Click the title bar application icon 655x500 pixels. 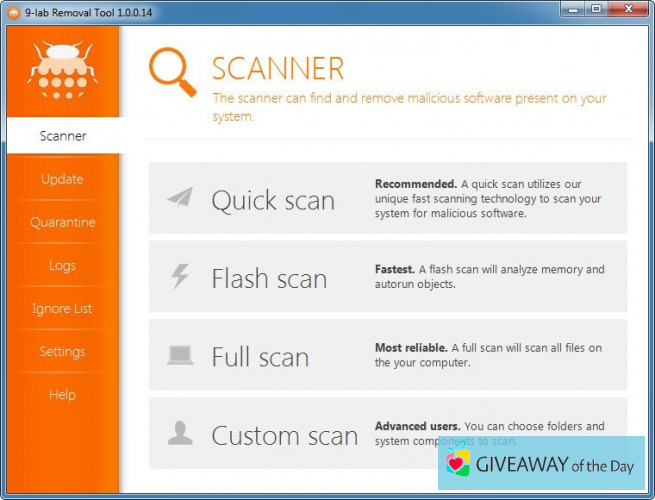pyautogui.click(x=13, y=9)
